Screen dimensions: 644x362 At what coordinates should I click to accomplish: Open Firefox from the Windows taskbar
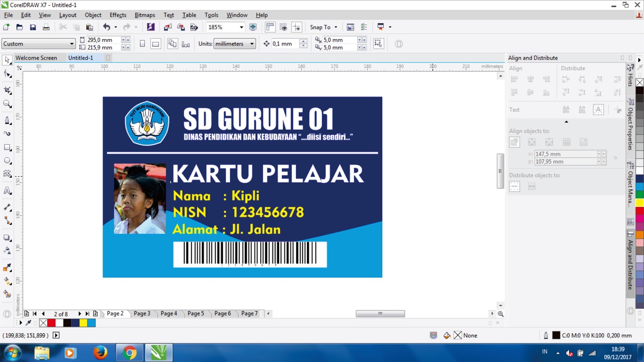pos(100,353)
